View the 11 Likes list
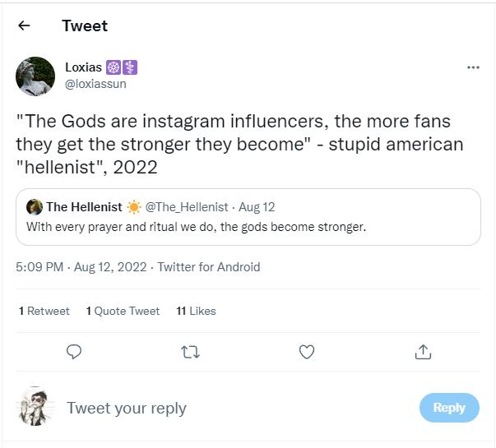The image size is (496, 448). [196, 311]
